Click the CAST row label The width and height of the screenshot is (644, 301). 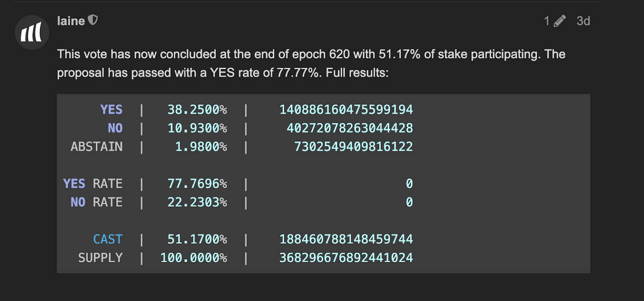pyautogui.click(x=107, y=239)
